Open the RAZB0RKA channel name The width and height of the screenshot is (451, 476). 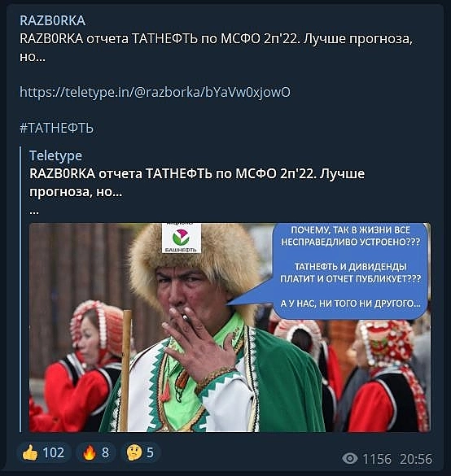click(53, 20)
